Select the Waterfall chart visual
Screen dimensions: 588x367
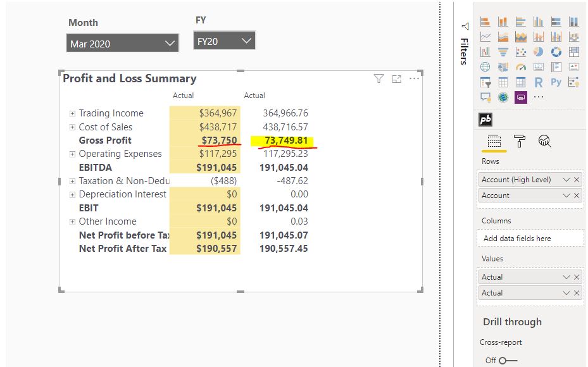pos(485,52)
